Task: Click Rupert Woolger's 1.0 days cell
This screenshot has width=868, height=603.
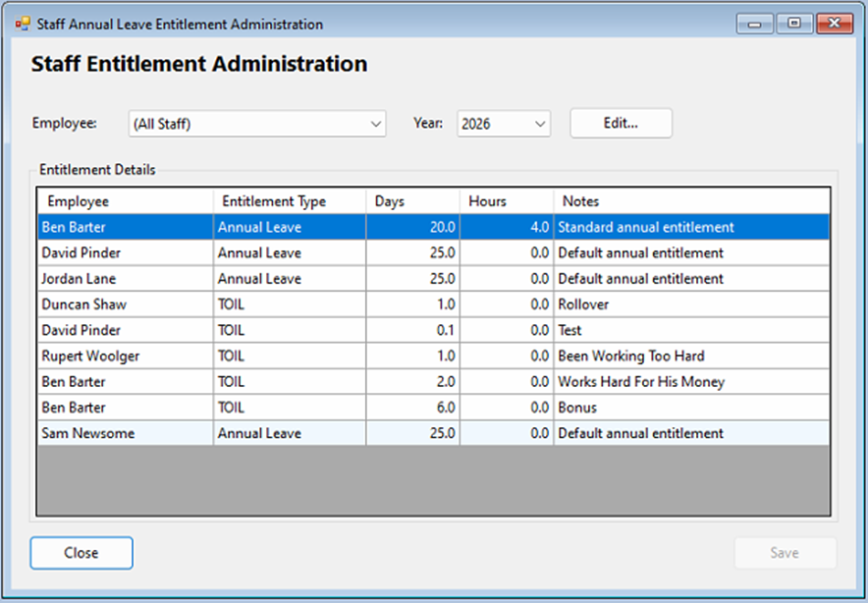Action: (x=413, y=356)
